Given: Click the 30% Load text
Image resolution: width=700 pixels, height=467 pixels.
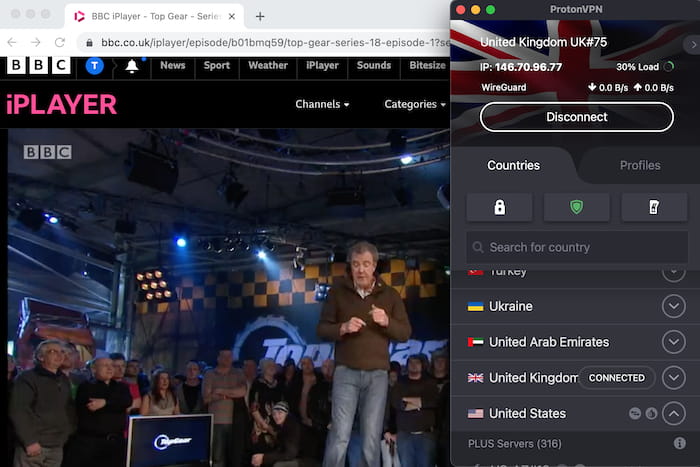Looking at the screenshot, I should [637, 67].
